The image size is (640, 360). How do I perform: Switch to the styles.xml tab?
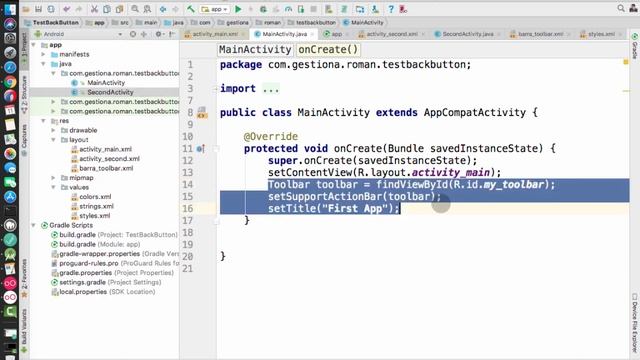601,34
